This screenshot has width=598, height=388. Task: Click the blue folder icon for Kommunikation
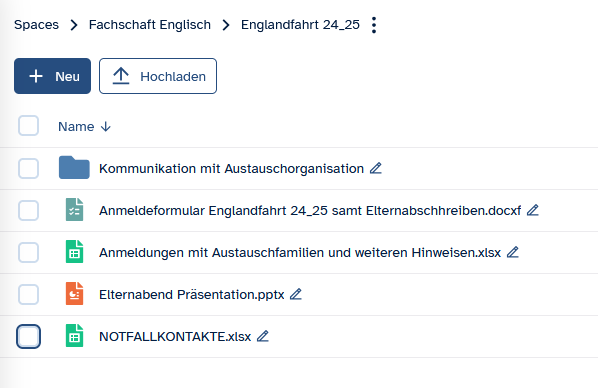(74, 167)
